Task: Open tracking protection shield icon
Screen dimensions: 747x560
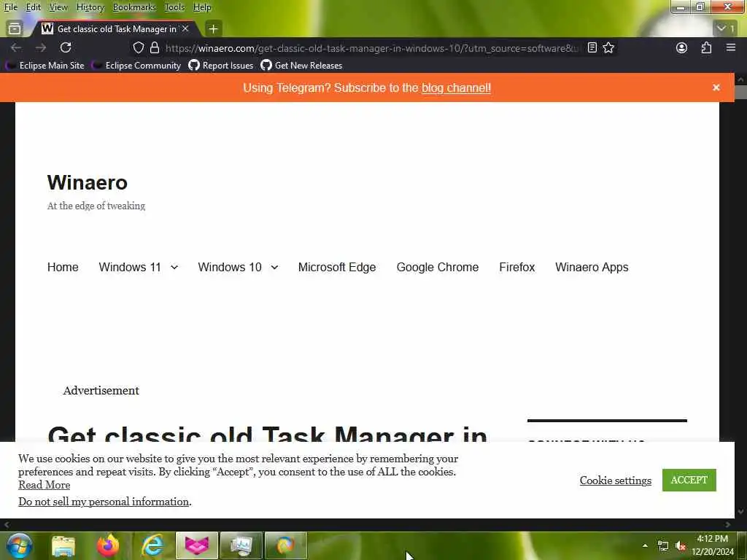Action: tap(138, 47)
